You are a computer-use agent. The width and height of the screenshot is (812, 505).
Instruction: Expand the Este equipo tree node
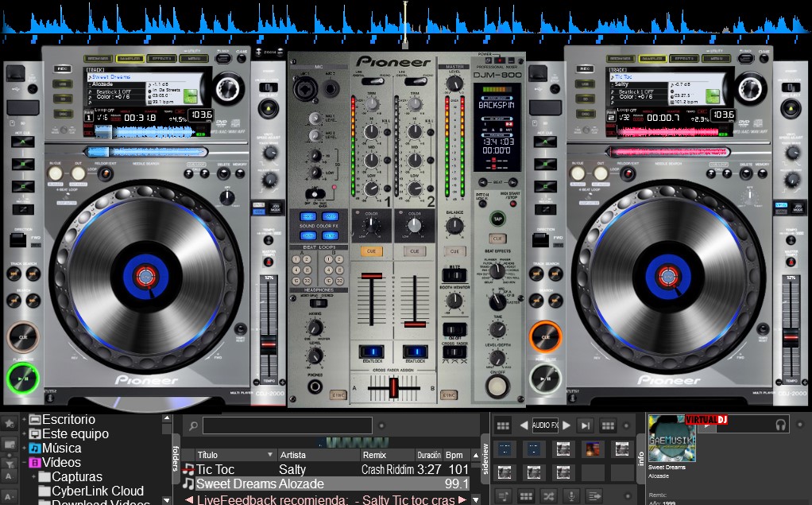pos(25,434)
